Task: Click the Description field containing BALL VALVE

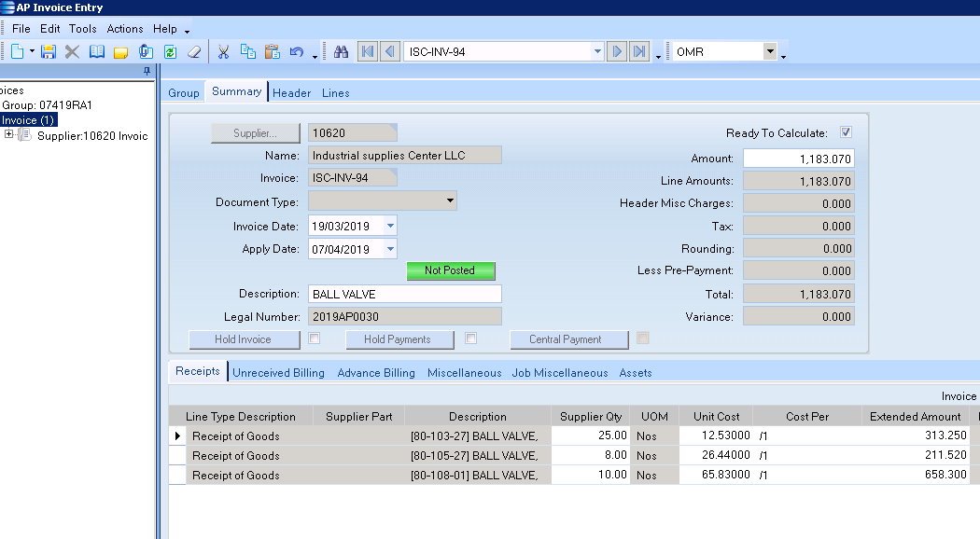Action: click(404, 294)
